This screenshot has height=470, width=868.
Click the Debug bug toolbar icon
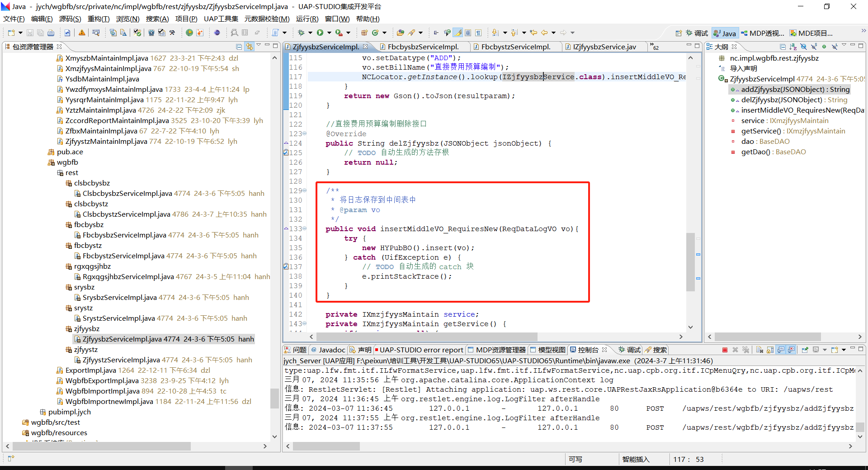click(x=301, y=33)
